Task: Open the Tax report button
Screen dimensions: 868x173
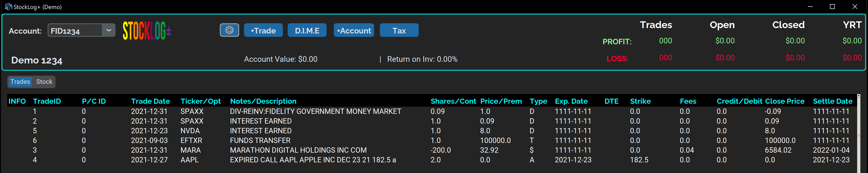Action: tap(399, 30)
